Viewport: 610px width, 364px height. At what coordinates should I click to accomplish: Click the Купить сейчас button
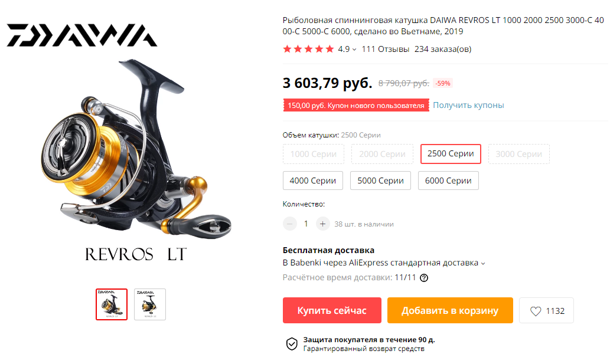pyautogui.click(x=332, y=310)
